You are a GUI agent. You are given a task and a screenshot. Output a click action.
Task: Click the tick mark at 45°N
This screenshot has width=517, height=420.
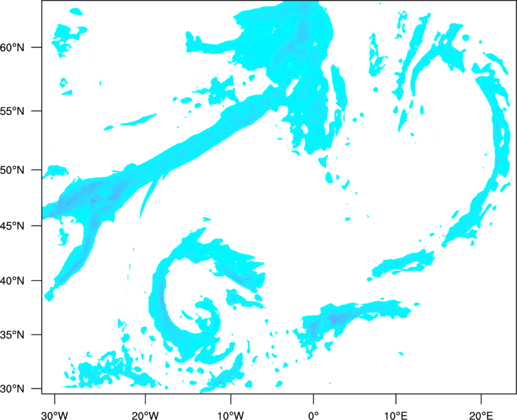click(37, 226)
